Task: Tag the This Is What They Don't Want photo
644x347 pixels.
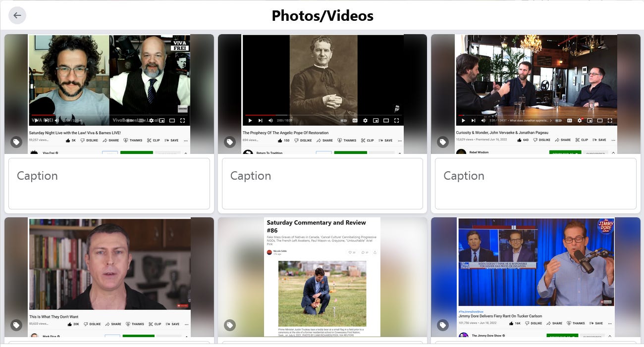Action: (x=16, y=325)
